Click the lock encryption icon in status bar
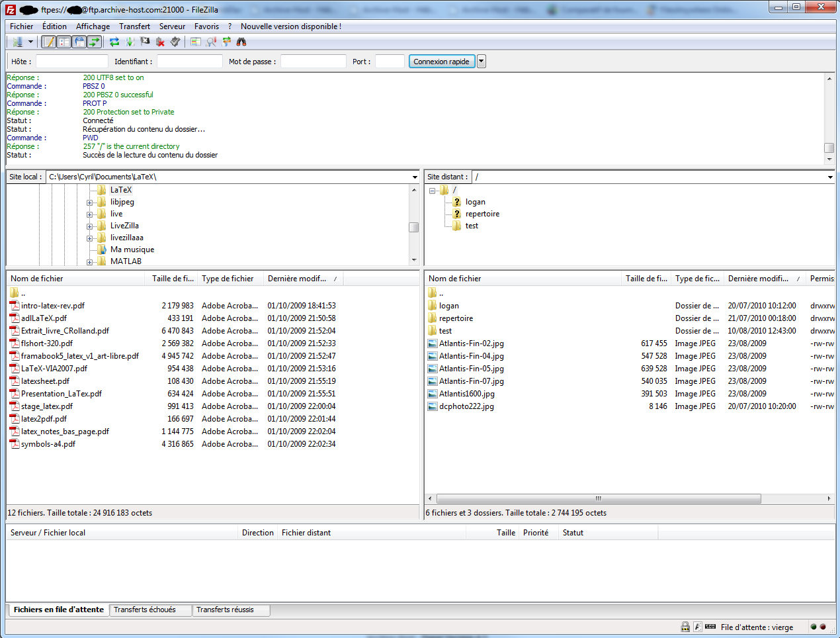Viewport: 840px width, 638px height. pyautogui.click(x=685, y=627)
